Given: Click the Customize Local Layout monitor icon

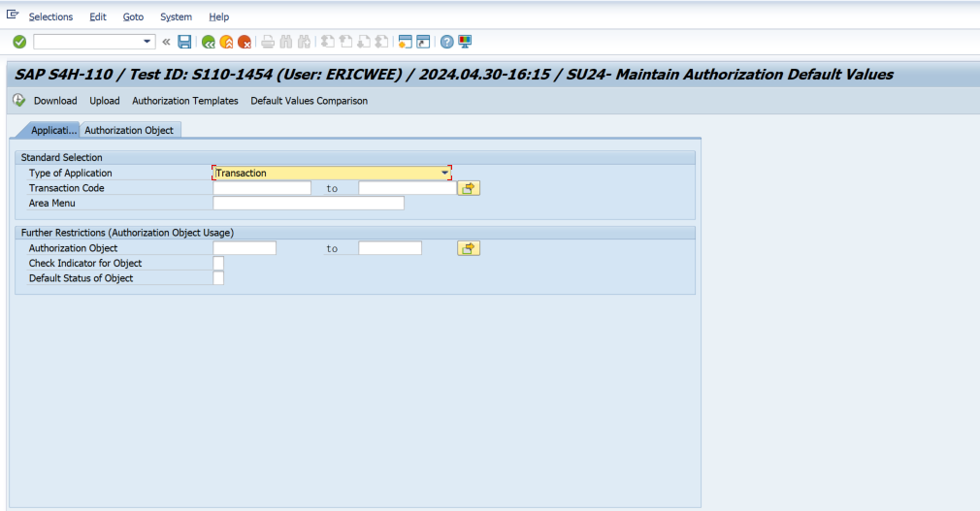Looking at the screenshot, I should pyautogui.click(x=465, y=42).
